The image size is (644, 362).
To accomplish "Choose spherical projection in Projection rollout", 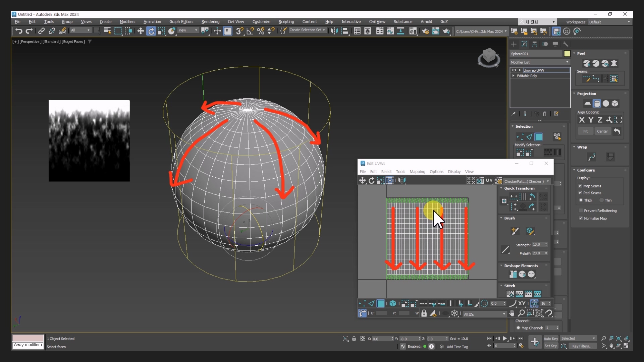I will (606, 104).
